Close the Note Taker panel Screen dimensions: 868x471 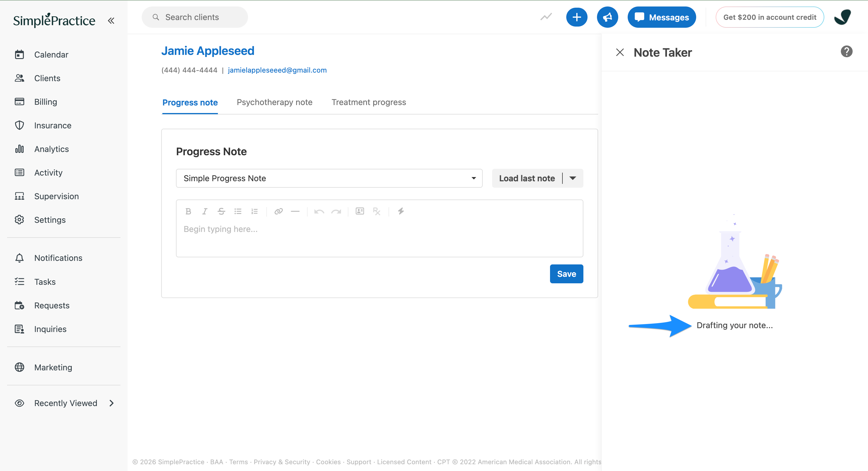(x=620, y=52)
